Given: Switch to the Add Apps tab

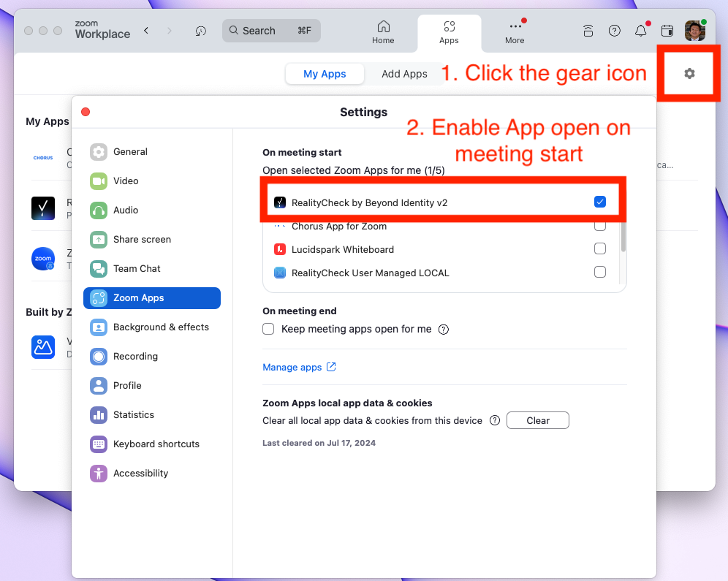Looking at the screenshot, I should coord(404,74).
